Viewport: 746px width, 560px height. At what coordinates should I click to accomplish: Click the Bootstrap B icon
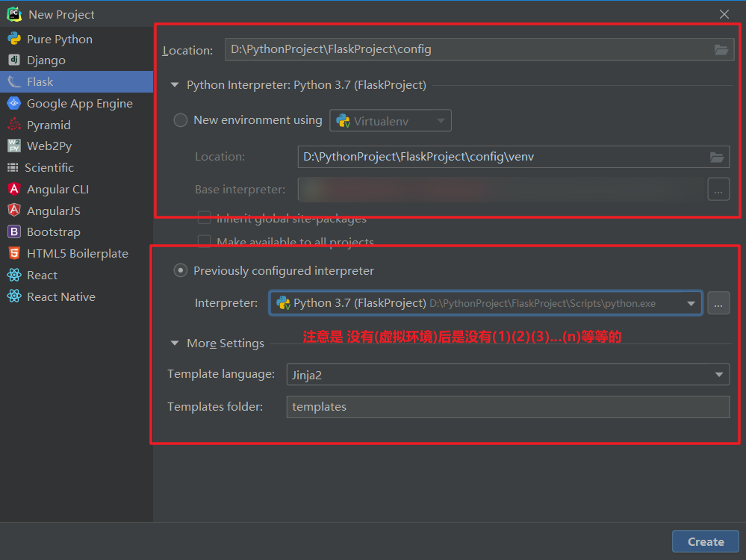(14, 231)
